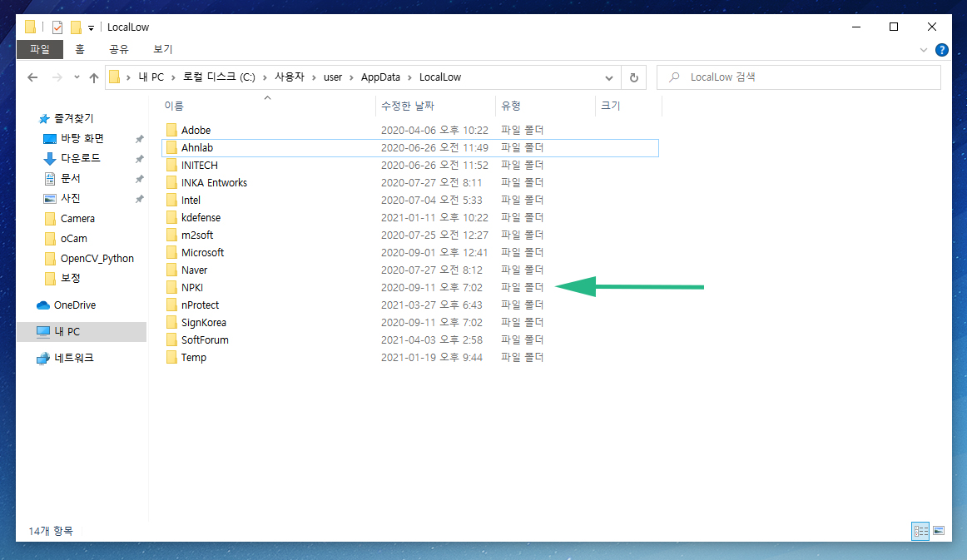Click 내 PC in the address path

[x=151, y=77]
